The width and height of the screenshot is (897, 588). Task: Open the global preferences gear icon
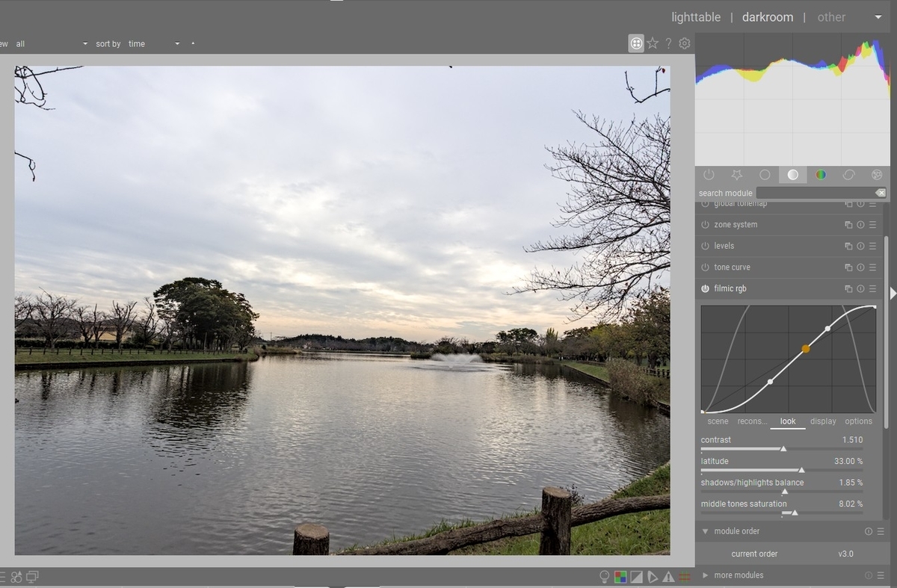point(684,43)
